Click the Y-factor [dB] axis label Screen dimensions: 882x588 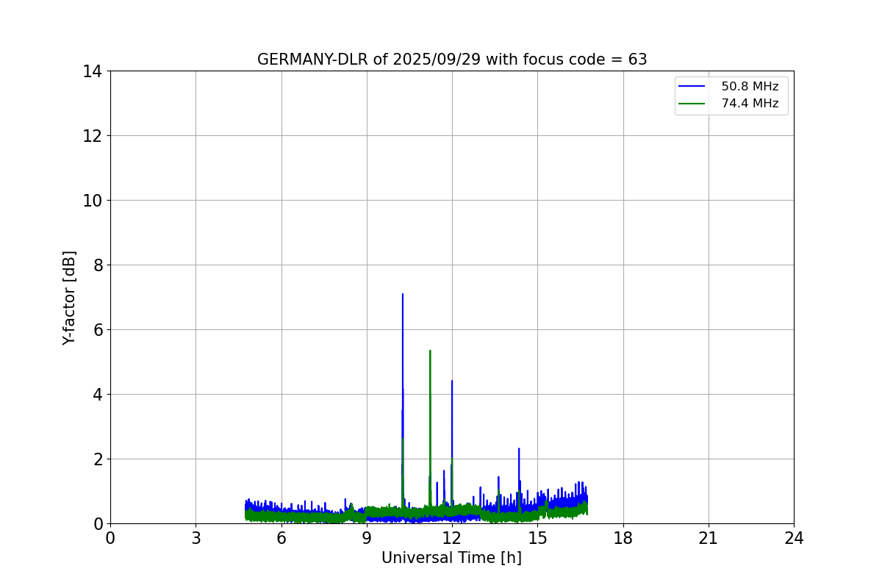[x=69, y=298]
